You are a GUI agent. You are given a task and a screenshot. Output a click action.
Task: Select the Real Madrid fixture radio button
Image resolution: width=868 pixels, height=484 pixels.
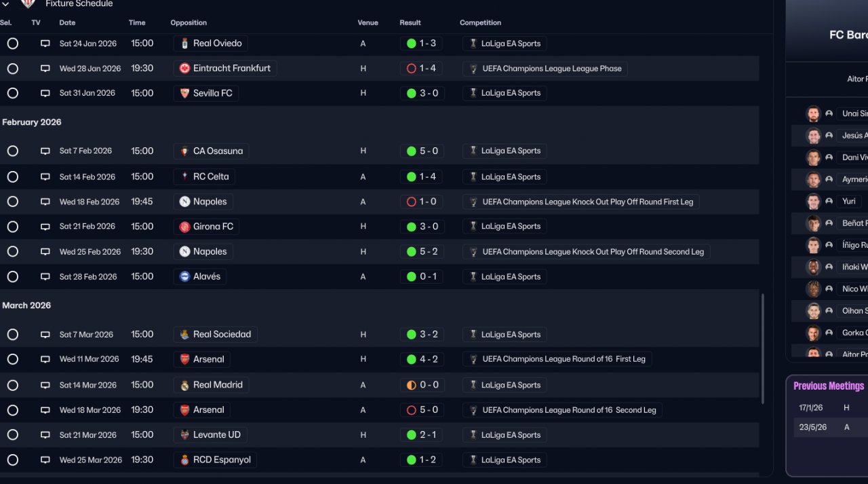tap(12, 385)
